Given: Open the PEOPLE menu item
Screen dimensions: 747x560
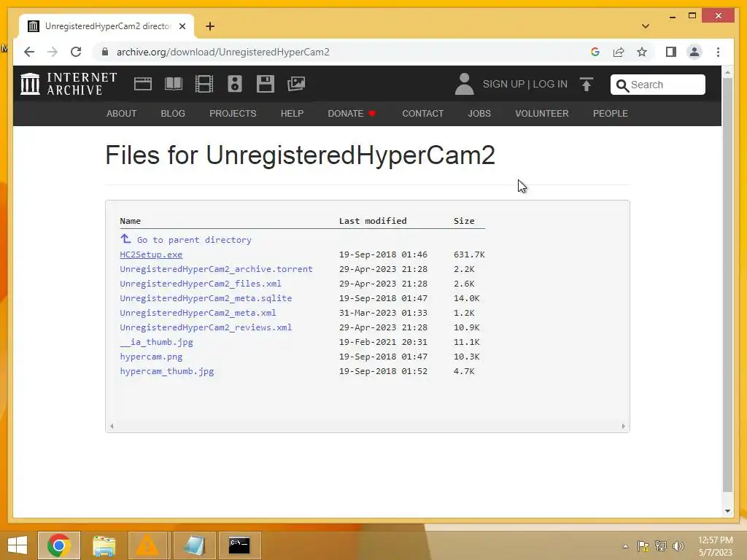Looking at the screenshot, I should (611, 113).
